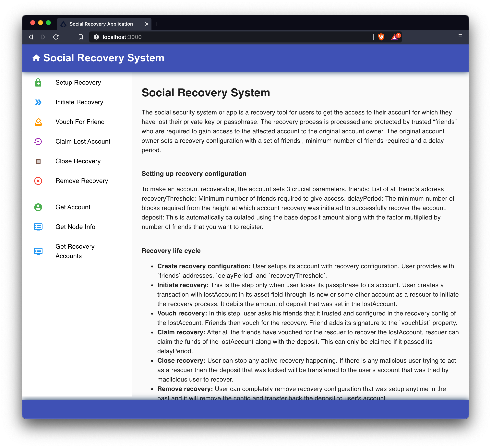Click the orange Vouch For Friend icon
The width and height of the screenshot is (491, 448).
(38, 122)
